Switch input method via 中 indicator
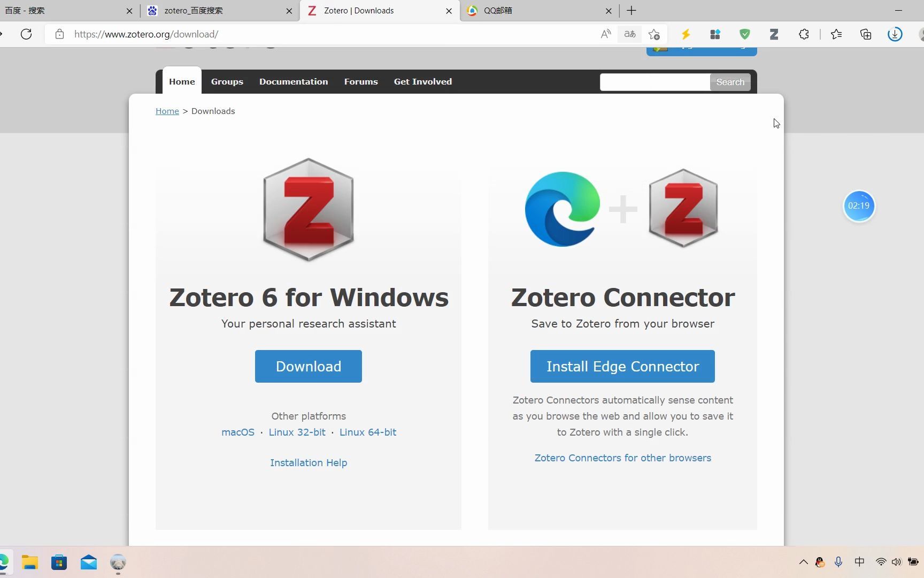The width and height of the screenshot is (924, 578). (859, 562)
